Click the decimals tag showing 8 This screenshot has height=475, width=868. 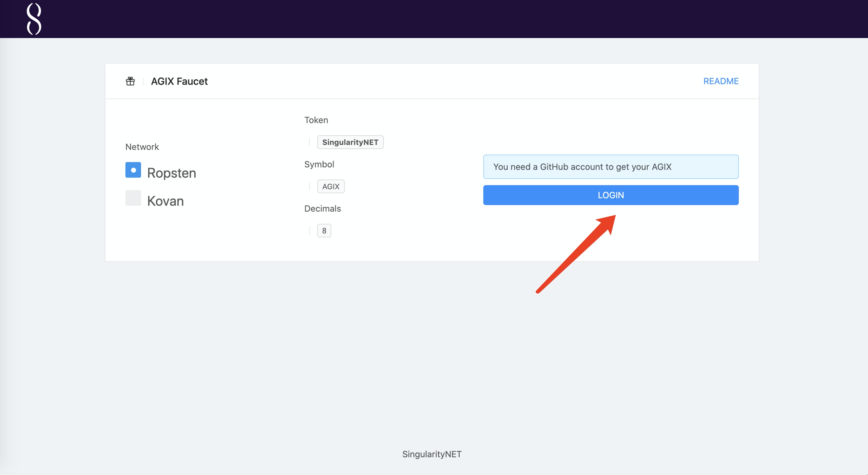(324, 231)
